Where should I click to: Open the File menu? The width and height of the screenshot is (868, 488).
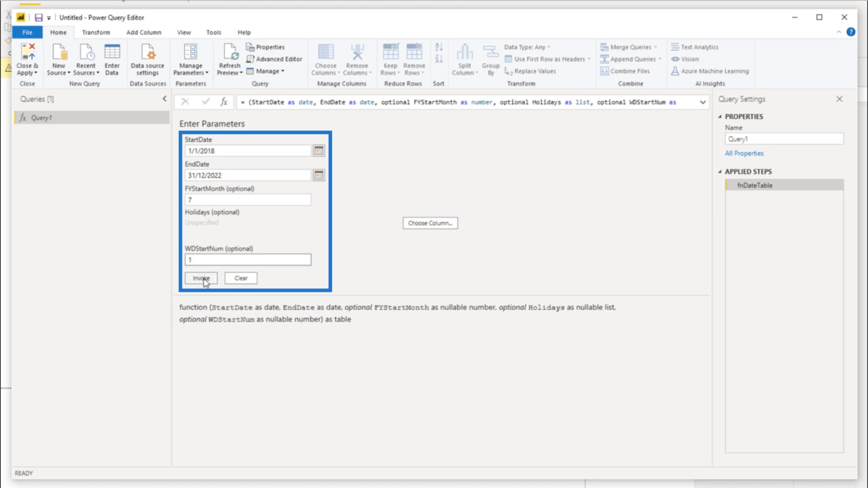(x=27, y=32)
